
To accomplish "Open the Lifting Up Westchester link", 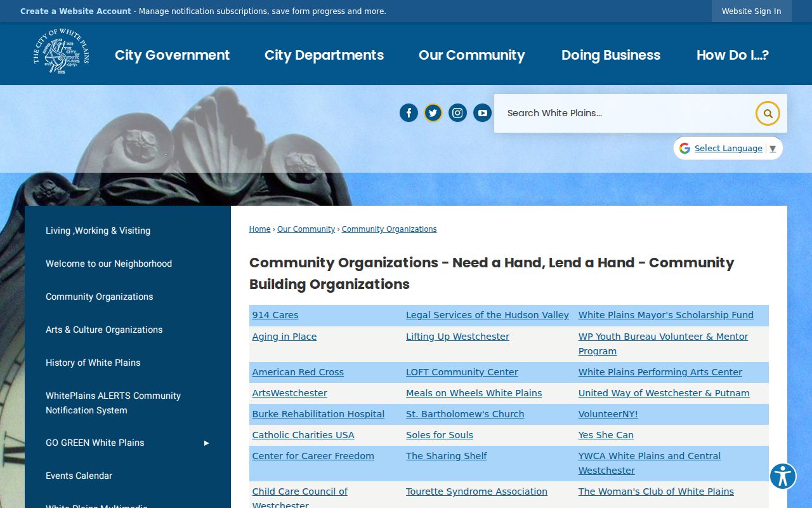I will tap(457, 337).
